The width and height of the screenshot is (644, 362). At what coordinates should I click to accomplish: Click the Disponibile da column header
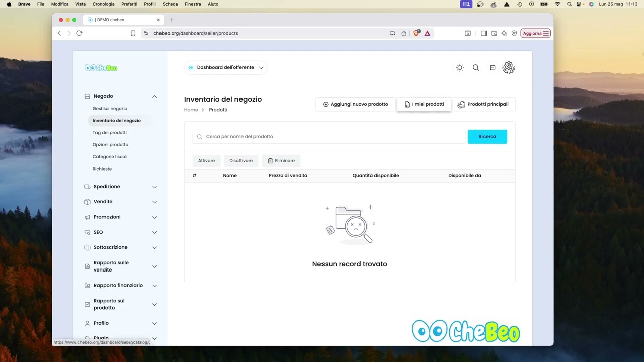[x=465, y=176]
